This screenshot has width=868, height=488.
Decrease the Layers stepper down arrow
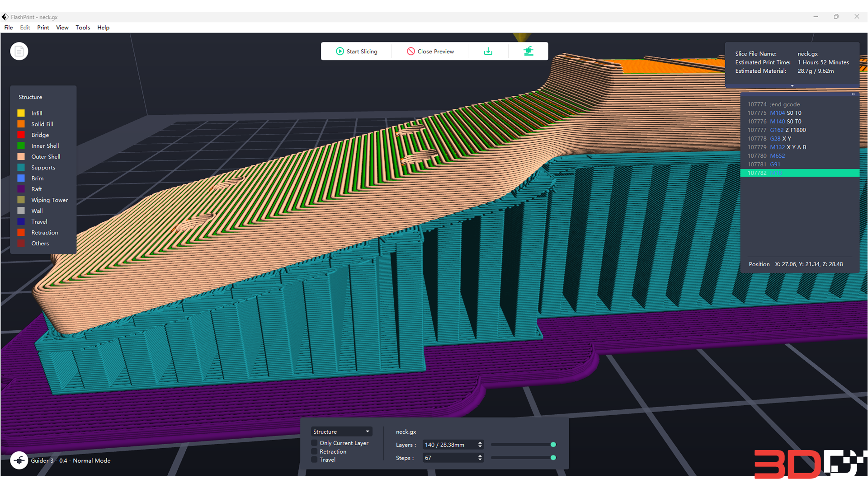tap(480, 447)
